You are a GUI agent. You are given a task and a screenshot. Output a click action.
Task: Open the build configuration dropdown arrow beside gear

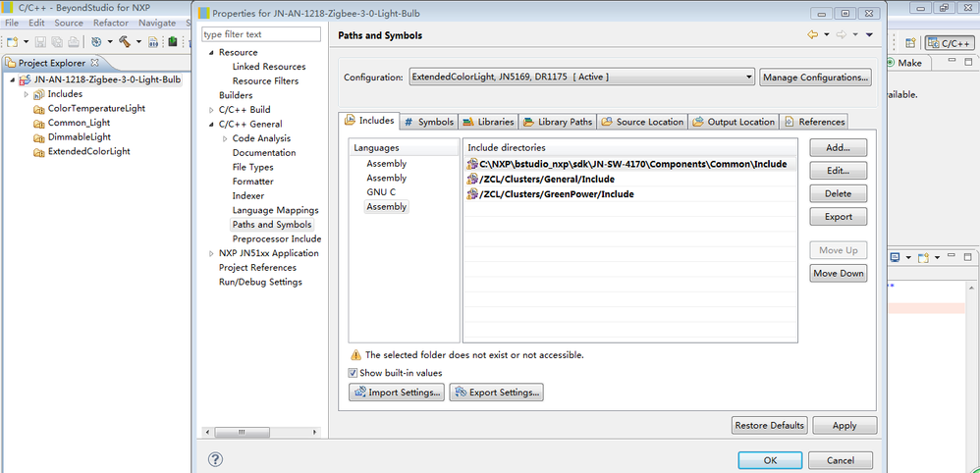tap(110, 42)
